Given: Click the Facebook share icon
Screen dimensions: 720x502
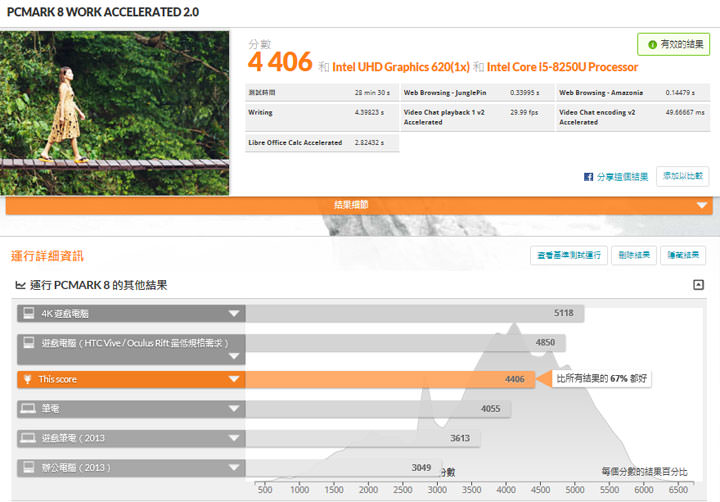Looking at the screenshot, I should tap(589, 177).
